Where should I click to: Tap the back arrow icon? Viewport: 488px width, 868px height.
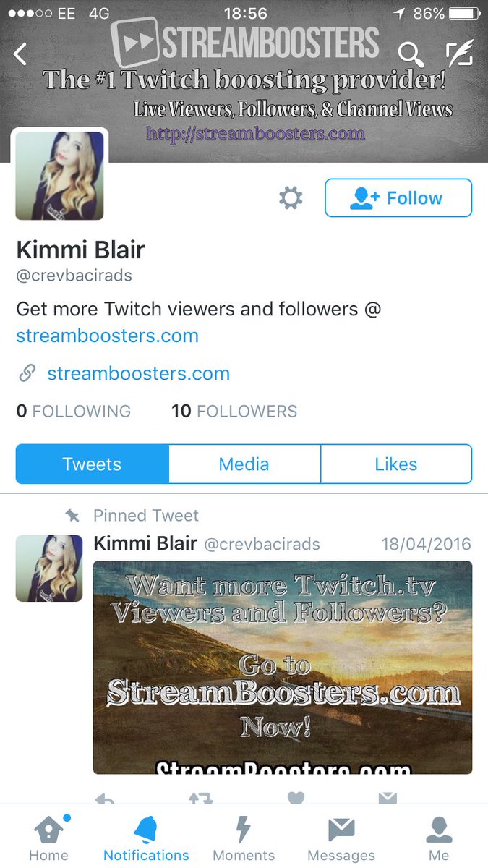(20, 54)
